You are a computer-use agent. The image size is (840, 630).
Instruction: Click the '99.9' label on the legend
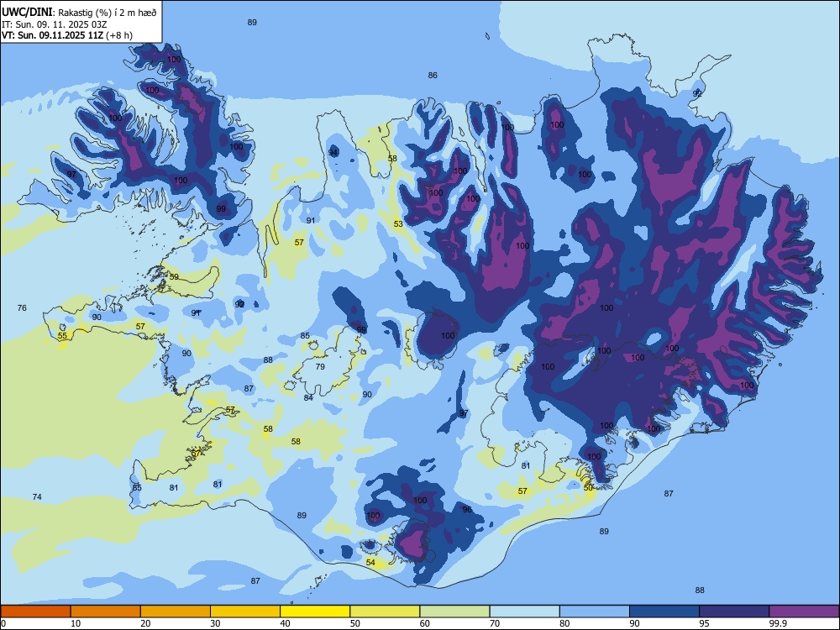click(778, 623)
